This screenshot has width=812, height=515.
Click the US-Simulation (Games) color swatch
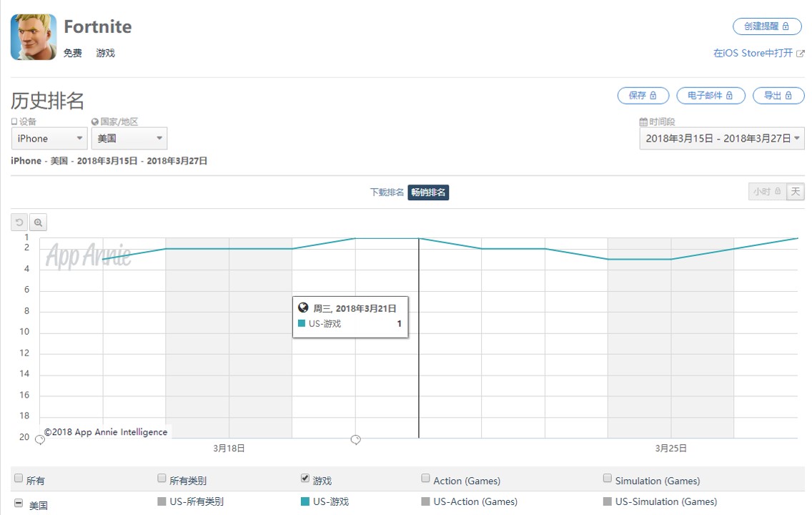pyautogui.click(x=608, y=501)
